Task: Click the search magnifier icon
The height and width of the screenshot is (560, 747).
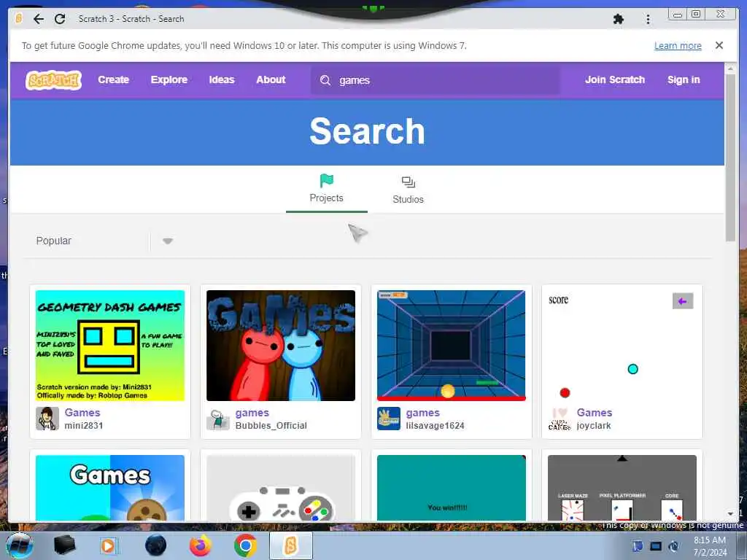Action: point(325,80)
